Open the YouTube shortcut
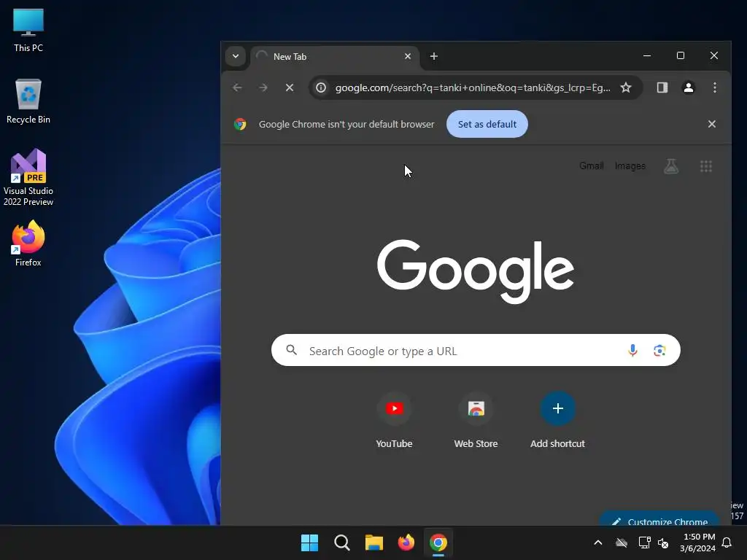 click(394, 420)
